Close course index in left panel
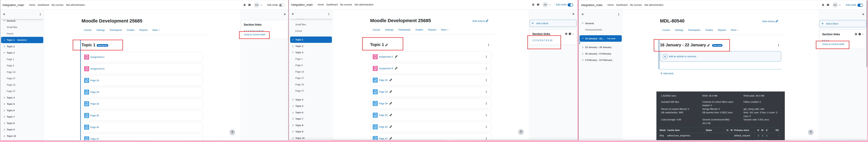Viewport: 868px width, 142px height. (x=4, y=14)
